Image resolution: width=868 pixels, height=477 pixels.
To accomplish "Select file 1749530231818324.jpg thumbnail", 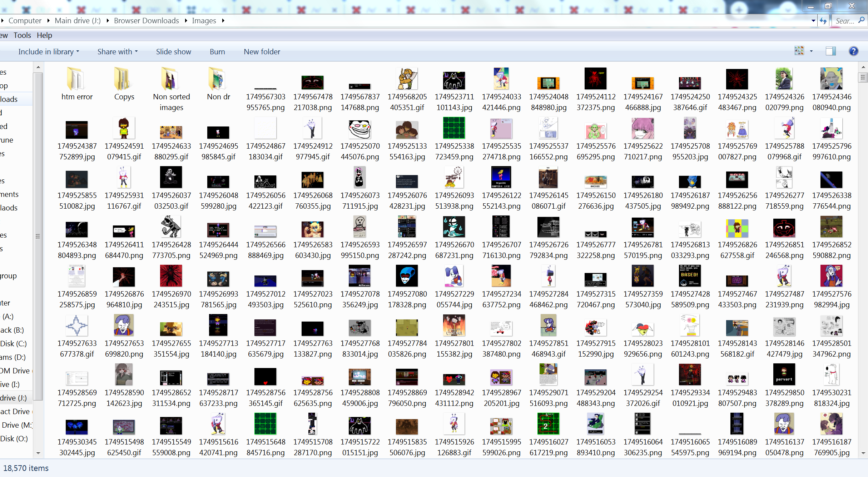I will coord(832,374).
